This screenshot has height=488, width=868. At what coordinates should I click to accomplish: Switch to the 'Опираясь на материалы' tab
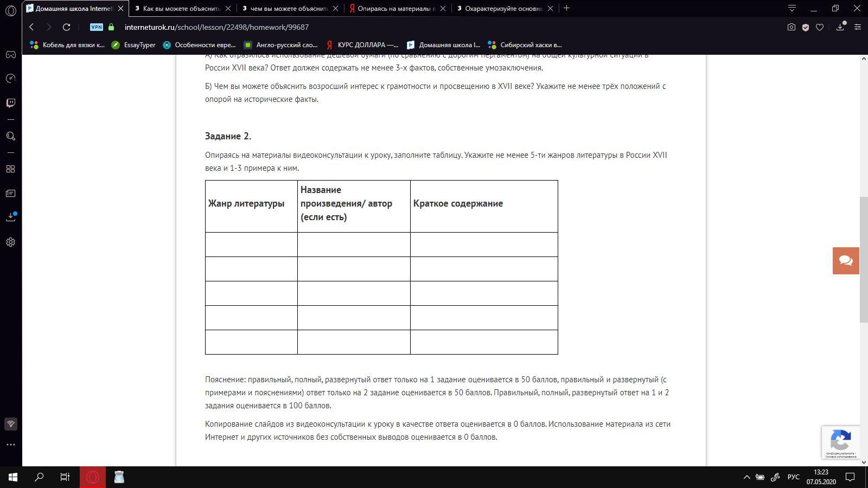pos(398,8)
